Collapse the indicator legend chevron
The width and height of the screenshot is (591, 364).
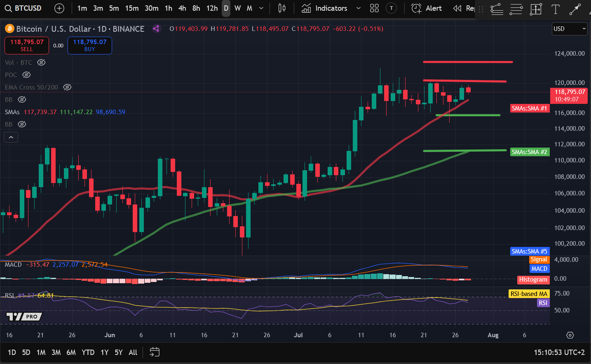[x=11, y=137]
